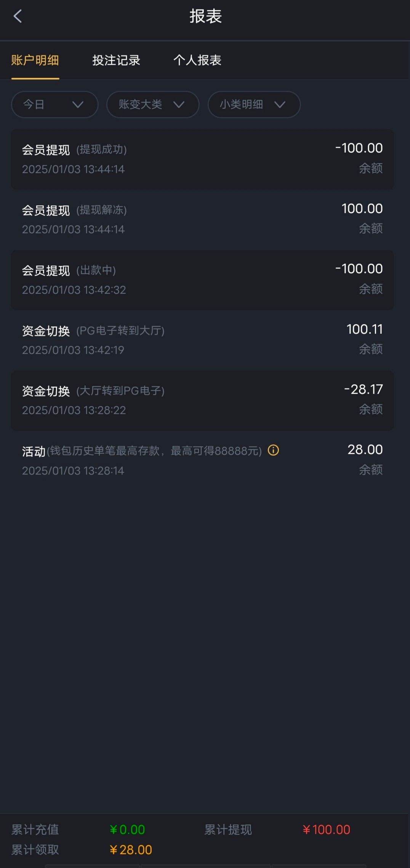The width and height of the screenshot is (410, 868).
Task: Open the 提现成功 withdrawal record
Action: pyautogui.click(x=202, y=159)
